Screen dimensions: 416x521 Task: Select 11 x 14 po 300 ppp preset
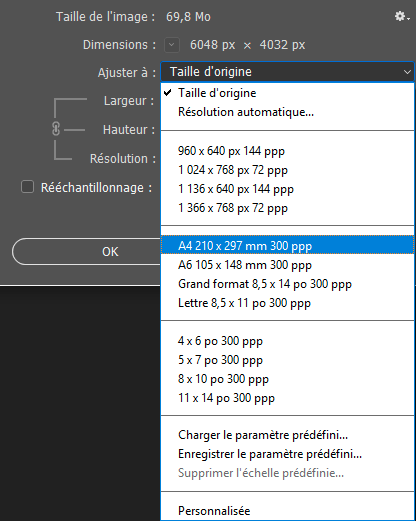pyautogui.click(x=288, y=398)
